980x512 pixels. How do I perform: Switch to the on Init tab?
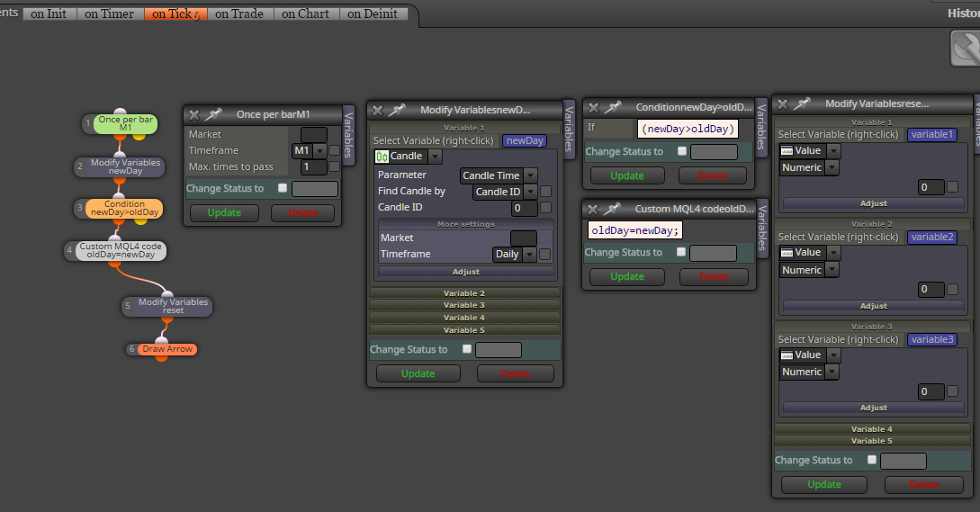click(49, 13)
